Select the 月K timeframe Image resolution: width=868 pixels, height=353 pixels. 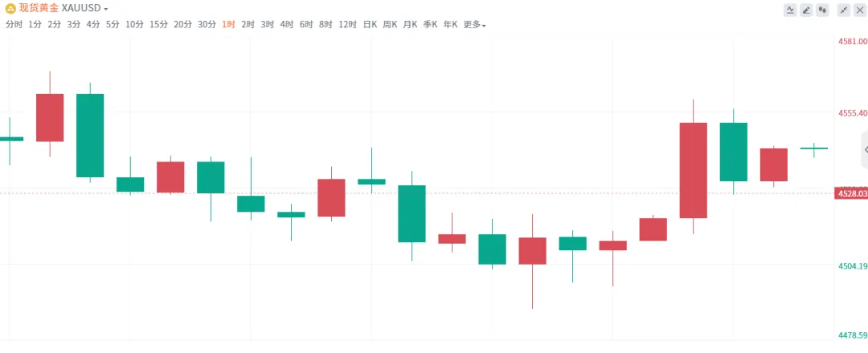coord(410,24)
